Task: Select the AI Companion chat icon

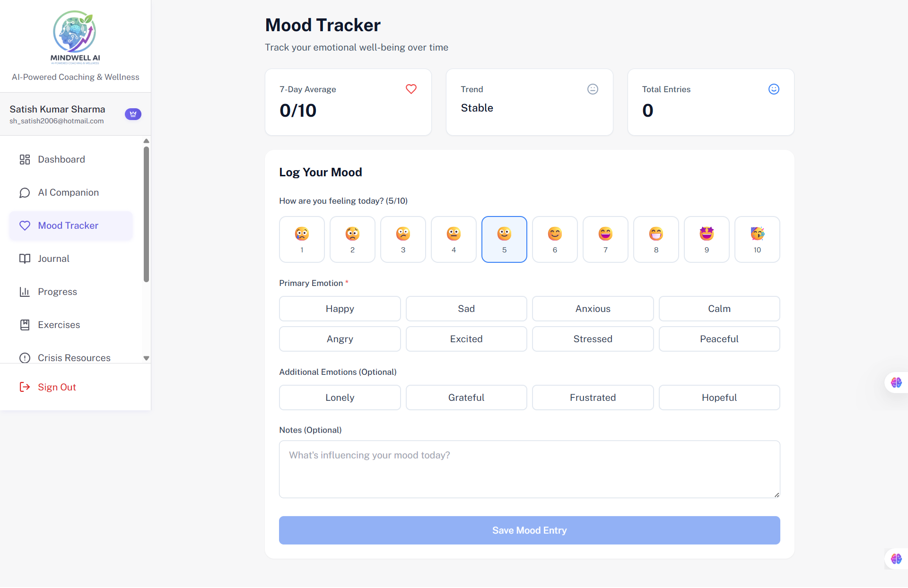Action: (25, 192)
